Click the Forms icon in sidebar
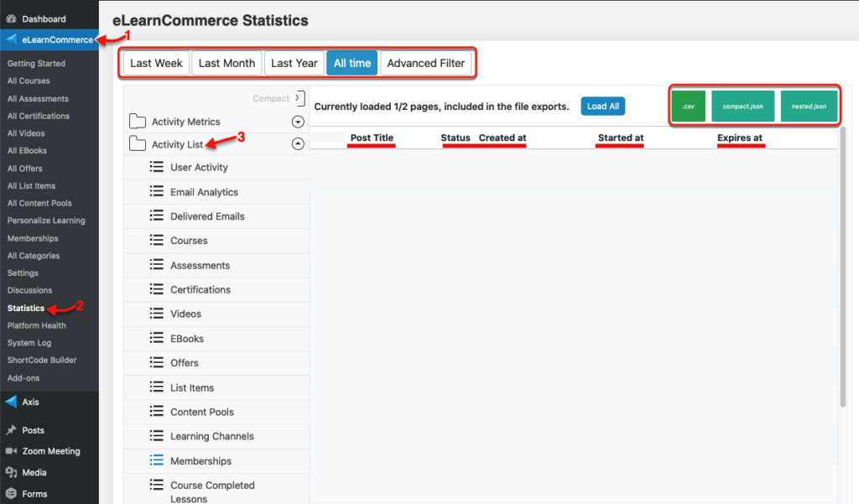The height and width of the screenshot is (504, 859). (11, 494)
